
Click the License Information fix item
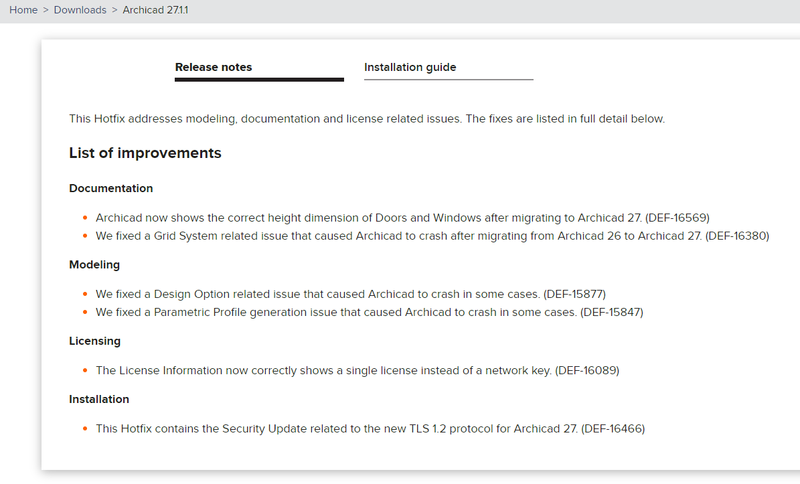pyautogui.click(x=322, y=370)
